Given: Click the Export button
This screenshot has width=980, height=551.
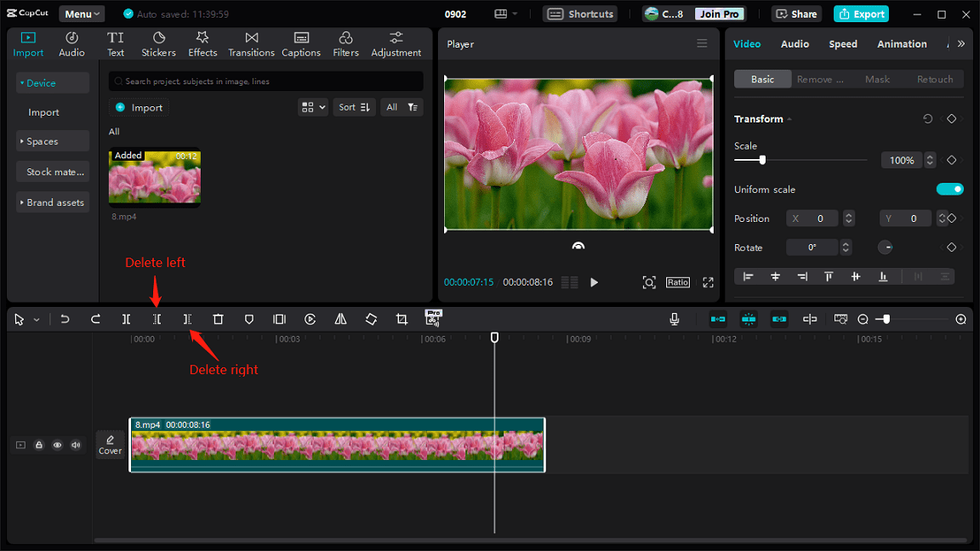Looking at the screenshot, I should point(861,14).
